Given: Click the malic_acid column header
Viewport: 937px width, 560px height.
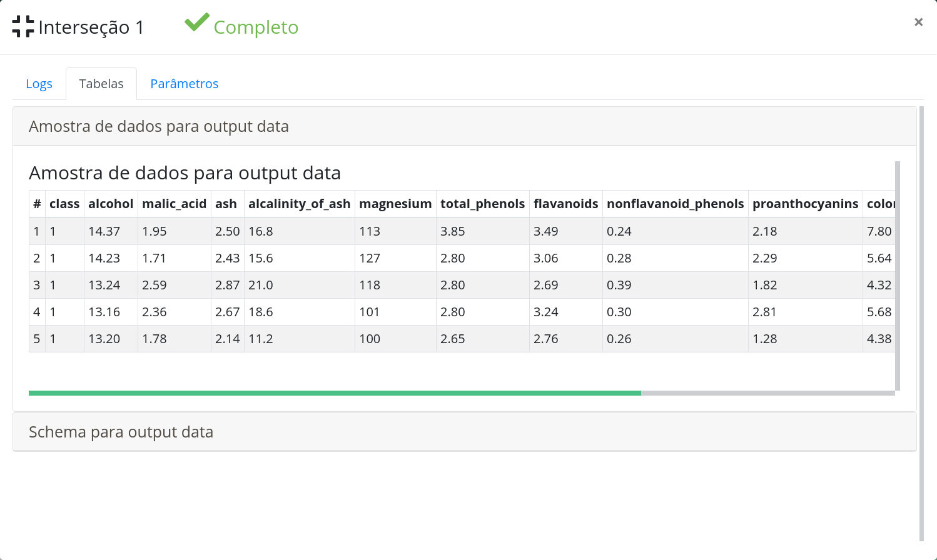Looking at the screenshot, I should [x=175, y=204].
